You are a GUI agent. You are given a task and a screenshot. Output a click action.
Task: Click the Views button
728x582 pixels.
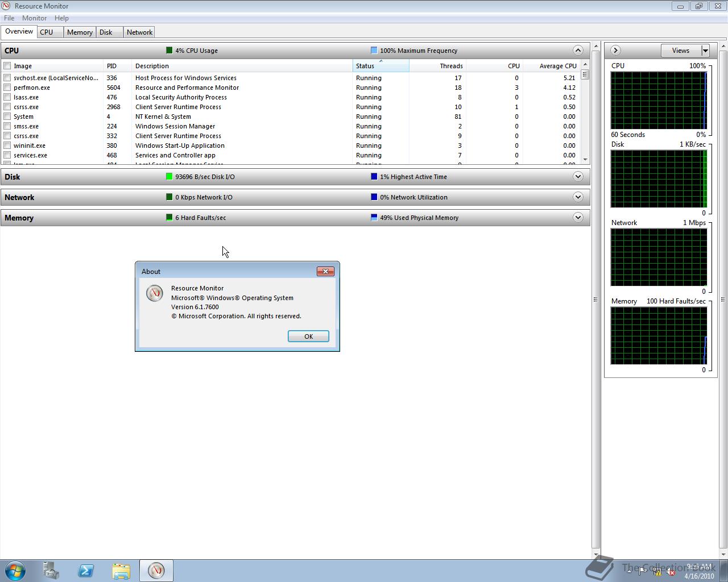[681, 51]
